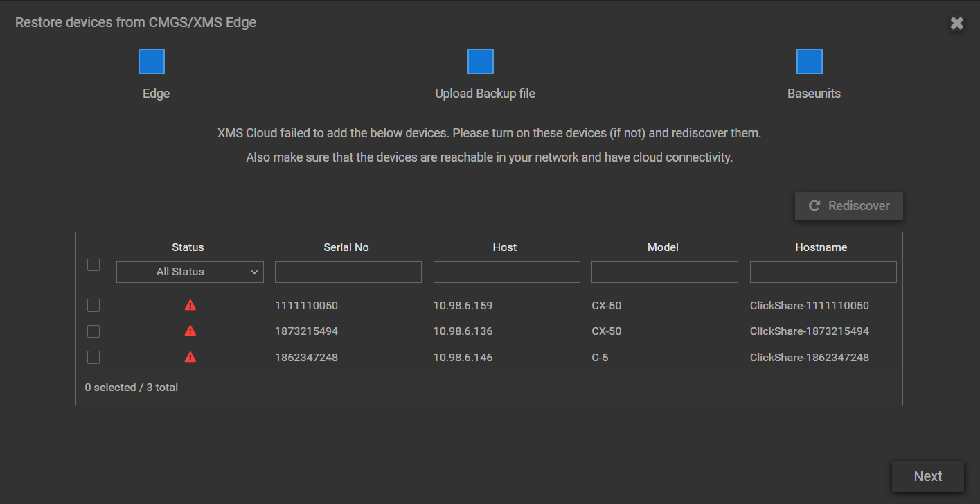Click the warning icon for serial 1111110050
The height and width of the screenshot is (504, 980).
(190, 305)
